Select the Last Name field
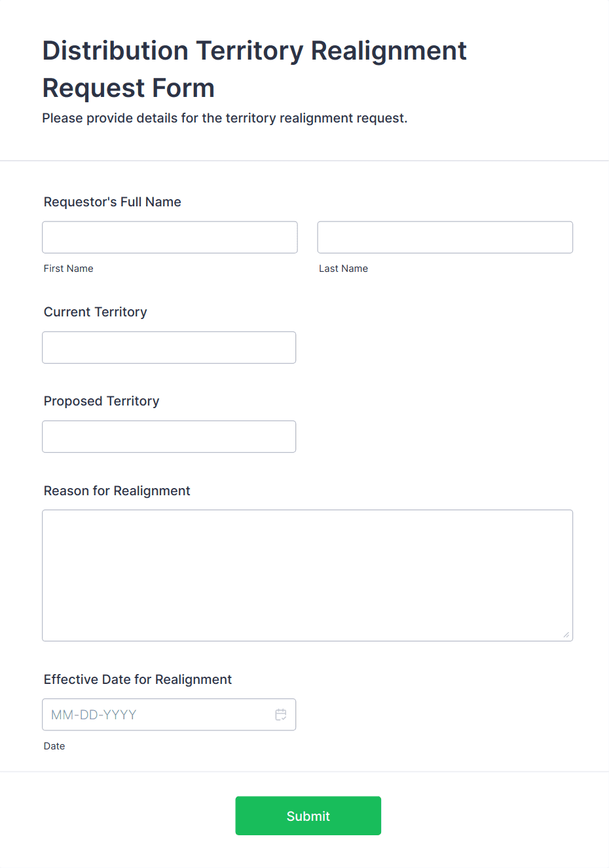 pyautogui.click(x=445, y=237)
